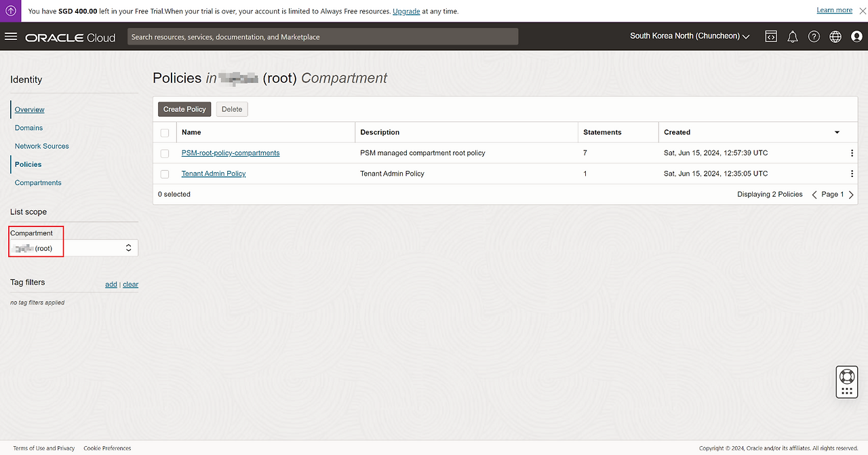Open the hamburger navigation menu
Screen dimensions: 868x455
11,37
